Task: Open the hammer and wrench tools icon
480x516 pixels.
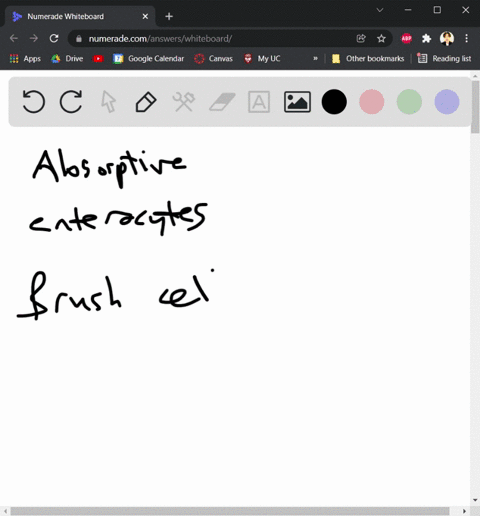Action: (x=184, y=101)
